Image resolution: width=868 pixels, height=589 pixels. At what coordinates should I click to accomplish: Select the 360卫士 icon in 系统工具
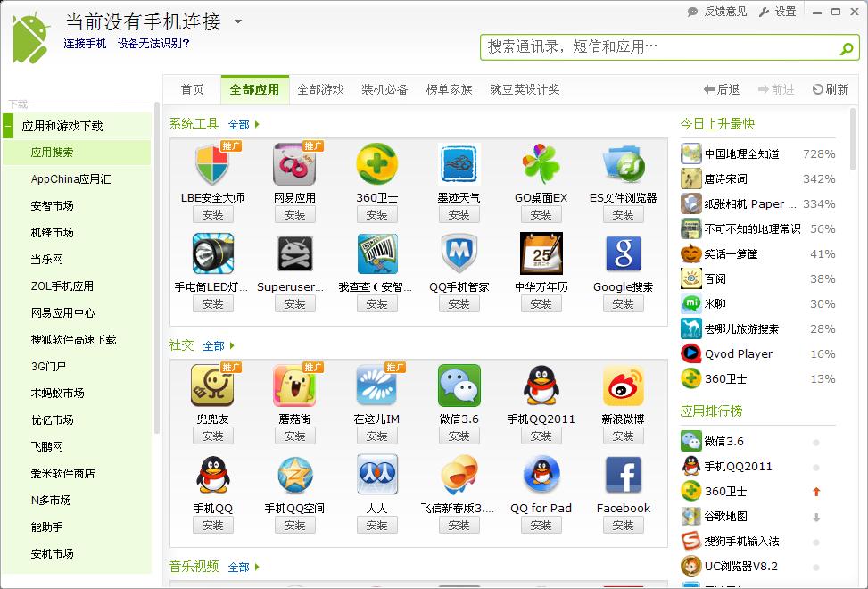click(376, 168)
